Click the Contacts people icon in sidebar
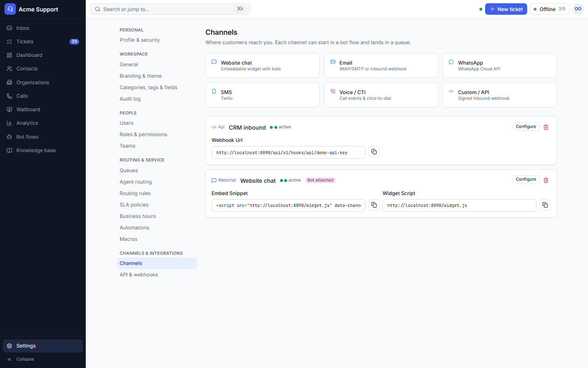Viewport: 588px width, 368px height. pos(9,69)
